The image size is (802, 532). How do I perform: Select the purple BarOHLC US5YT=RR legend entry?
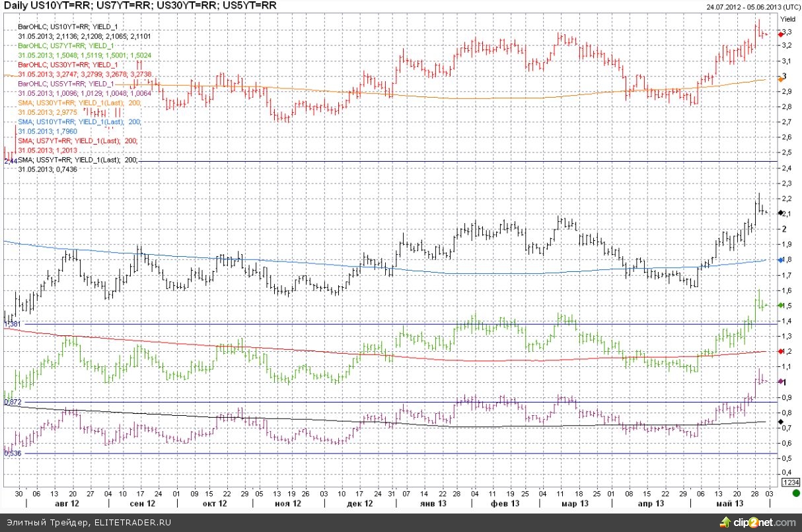[65, 84]
